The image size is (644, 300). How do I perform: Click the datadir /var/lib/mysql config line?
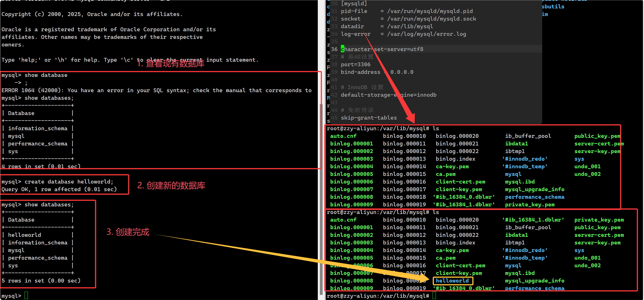tap(387, 26)
